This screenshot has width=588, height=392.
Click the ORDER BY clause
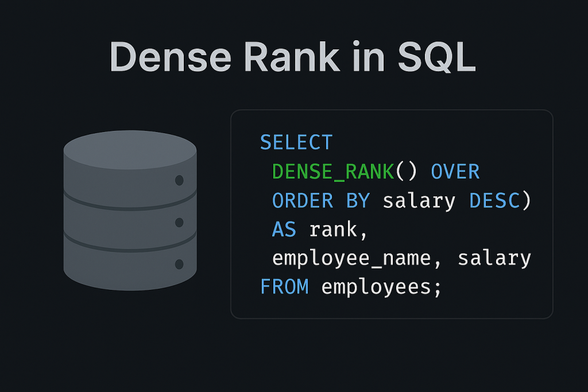tap(319, 200)
